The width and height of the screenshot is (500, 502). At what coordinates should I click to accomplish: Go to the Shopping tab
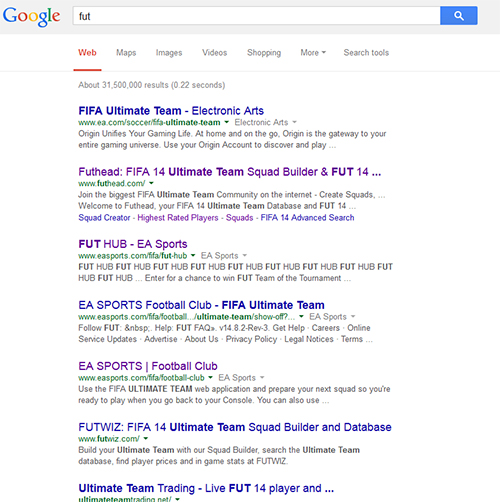pos(264,53)
